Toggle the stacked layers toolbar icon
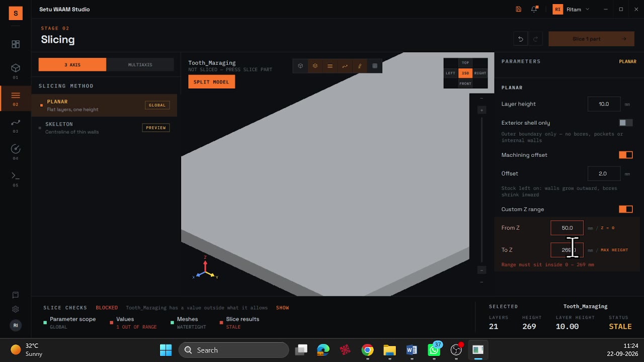Screen dimensions: 644x362 click(315, 66)
